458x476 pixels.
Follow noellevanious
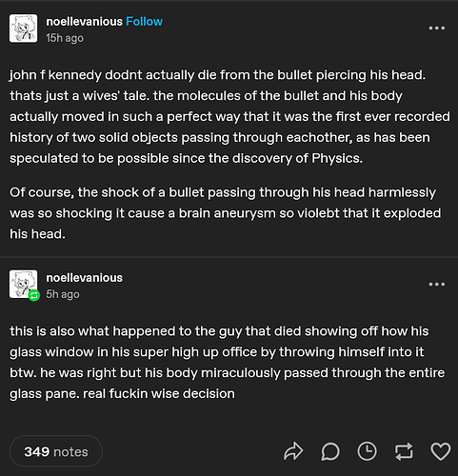(145, 22)
